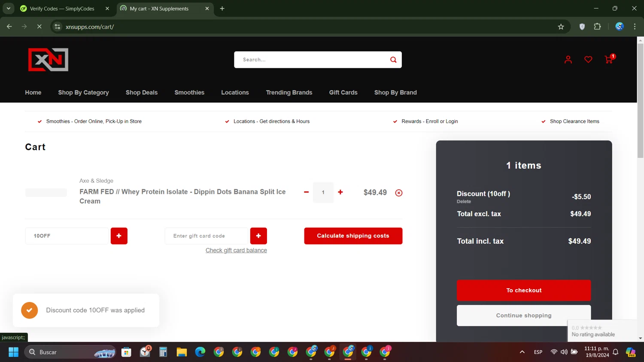Select the My cart - XN Supplements tab
644x362 pixels.
(159, 9)
